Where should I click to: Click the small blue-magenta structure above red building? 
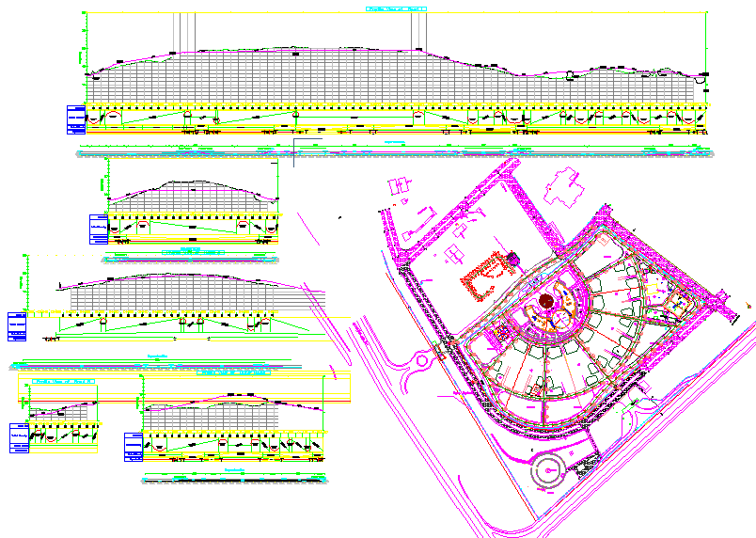pos(513,257)
